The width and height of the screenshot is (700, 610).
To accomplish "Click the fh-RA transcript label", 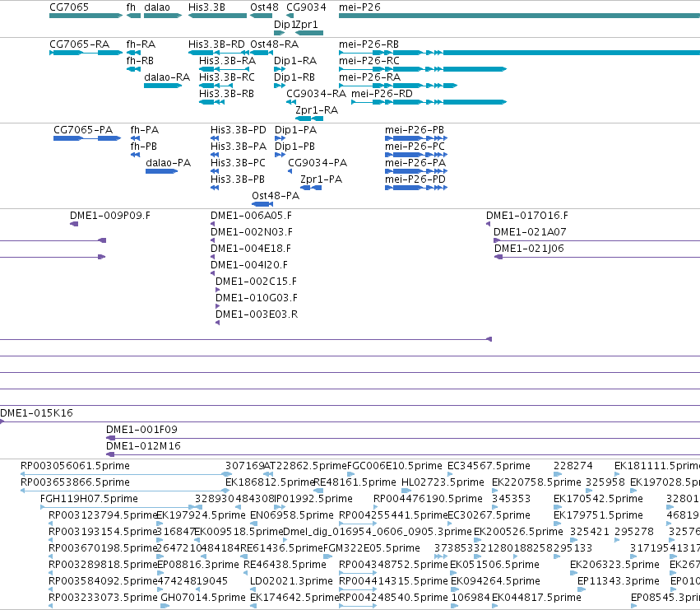I will [x=141, y=44].
